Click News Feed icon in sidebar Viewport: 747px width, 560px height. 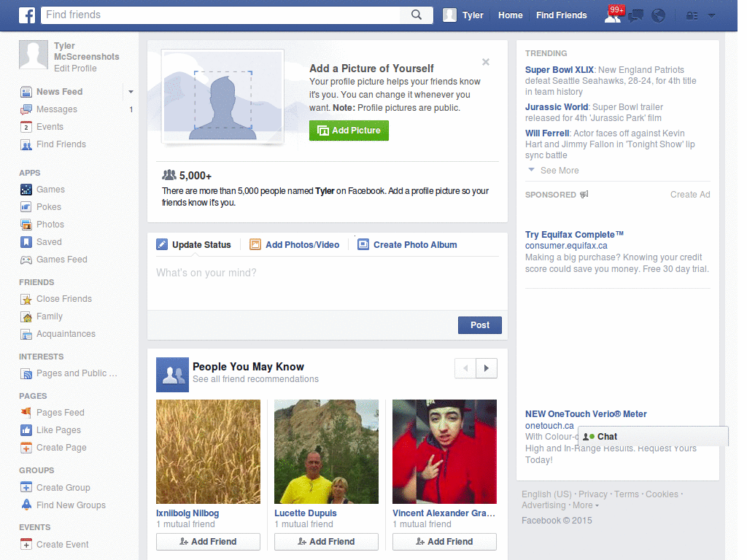26,91
